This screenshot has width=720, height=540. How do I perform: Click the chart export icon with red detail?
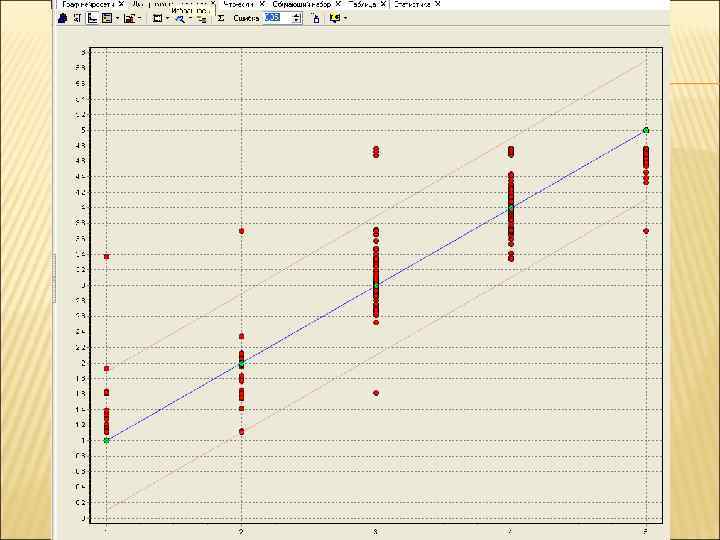pyautogui.click(x=129, y=18)
